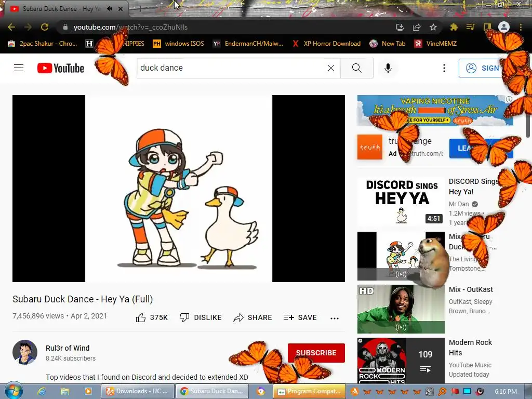Viewport: 532px width, 399px height.
Task: Open Chrome's three-dot menu
Action: pyautogui.click(x=521, y=27)
